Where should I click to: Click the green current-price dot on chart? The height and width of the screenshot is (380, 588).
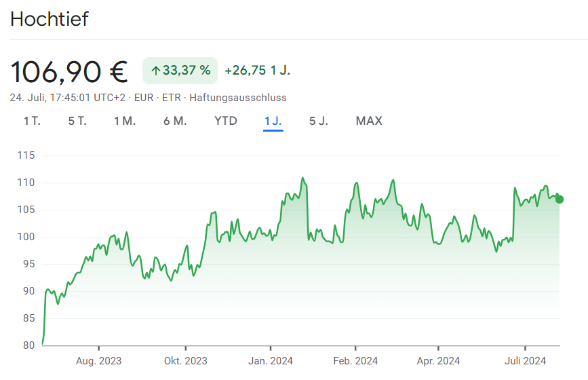point(559,199)
